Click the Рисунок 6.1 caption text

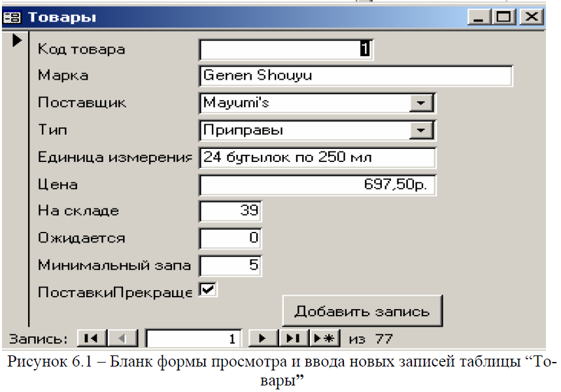(282, 370)
